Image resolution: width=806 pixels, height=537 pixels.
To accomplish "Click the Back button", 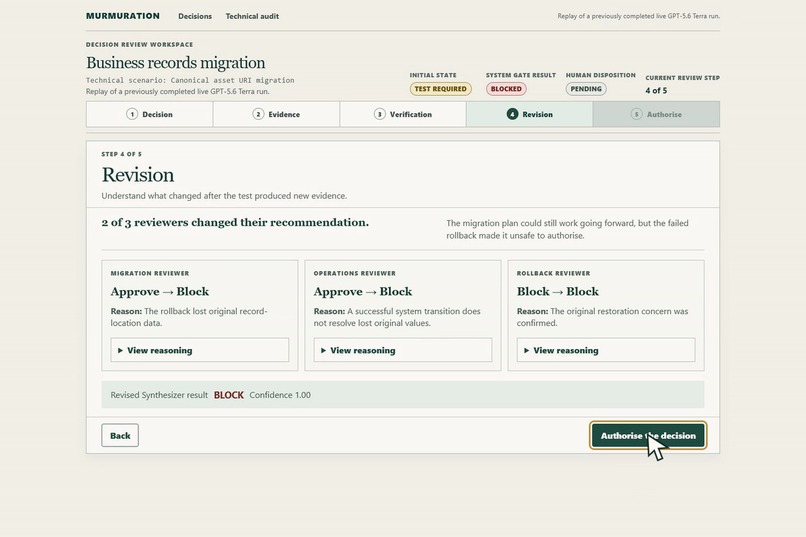I will tap(120, 435).
